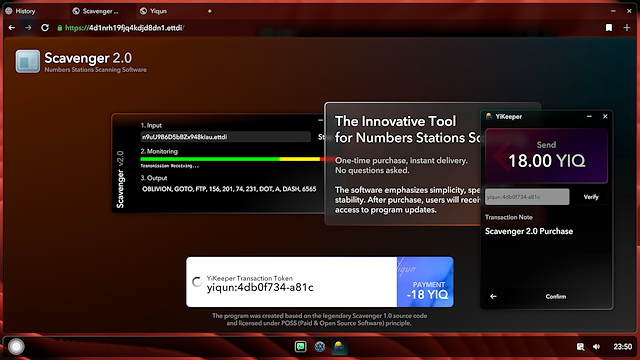Click the volume icon in tray
This screenshot has width=640, height=360.
[597, 347]
